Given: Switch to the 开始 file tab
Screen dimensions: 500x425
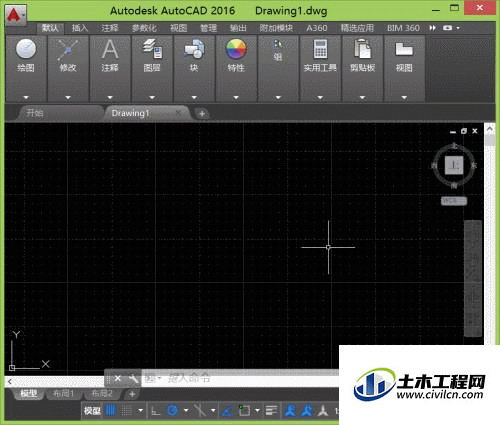Looking at the screenshot, I should 60,113.
